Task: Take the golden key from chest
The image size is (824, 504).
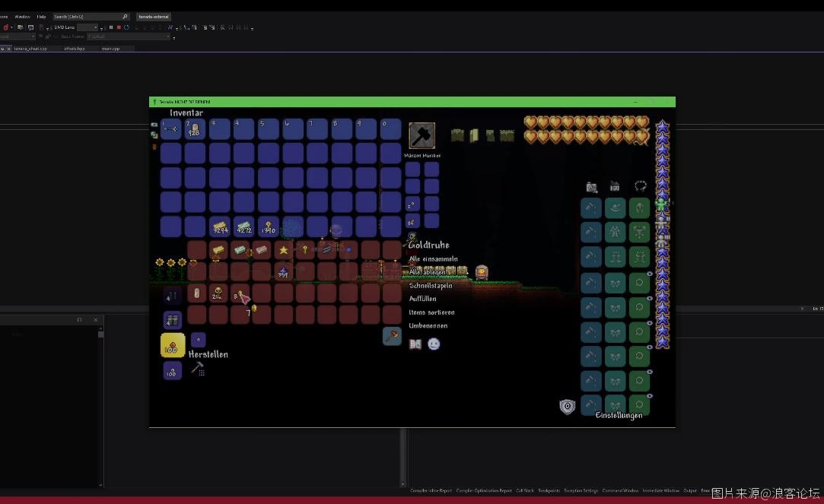Action: pos(305,250)
